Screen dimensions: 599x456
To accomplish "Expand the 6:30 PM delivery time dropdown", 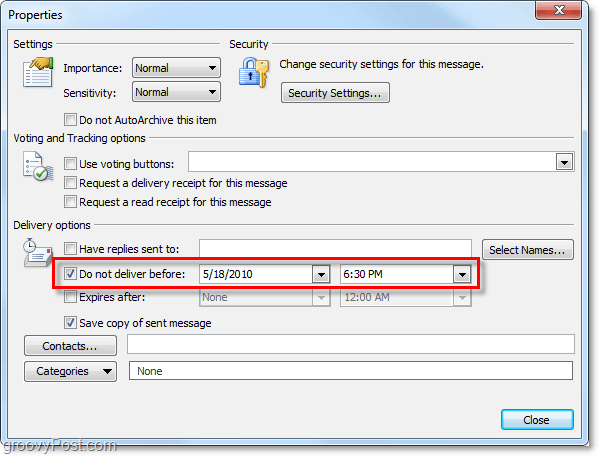I will point(462,274).
